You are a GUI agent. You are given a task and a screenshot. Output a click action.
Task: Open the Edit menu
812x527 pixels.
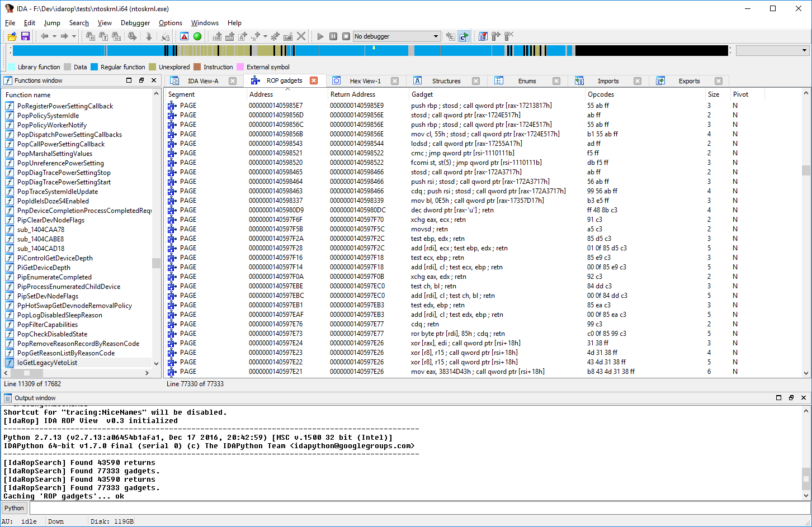tap(30, 23)
